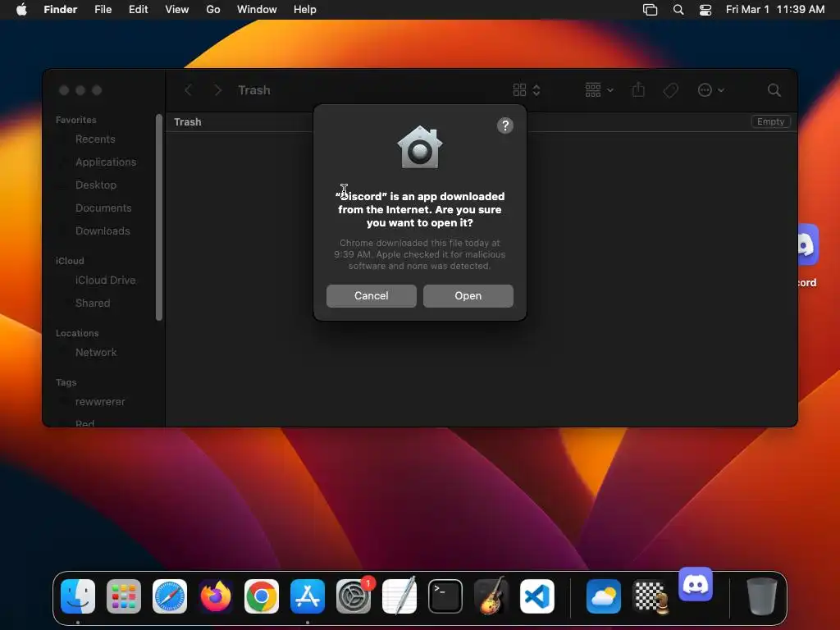Open the View menu

(177, 9)
